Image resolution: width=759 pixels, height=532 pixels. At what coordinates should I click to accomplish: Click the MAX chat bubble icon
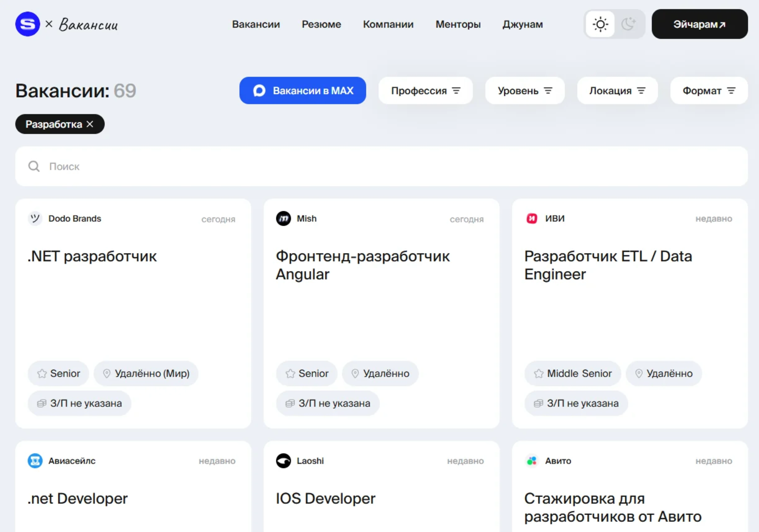(x=259, y=91)
